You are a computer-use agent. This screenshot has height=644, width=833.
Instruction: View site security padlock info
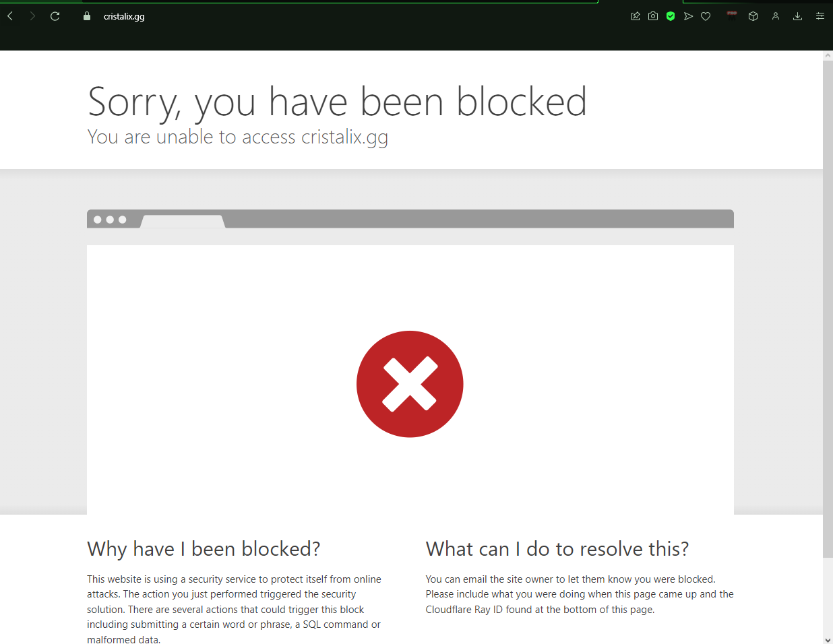[87, 16]
